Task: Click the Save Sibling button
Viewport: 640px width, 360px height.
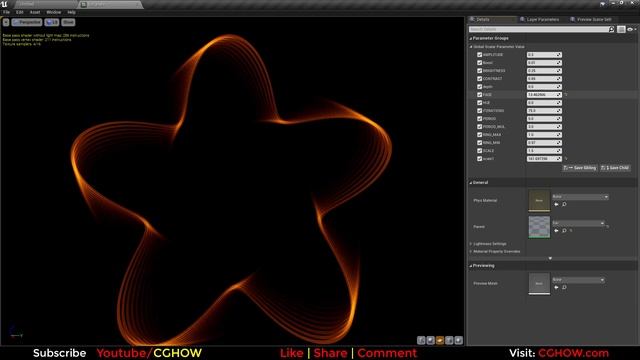Action: (580, 168)
